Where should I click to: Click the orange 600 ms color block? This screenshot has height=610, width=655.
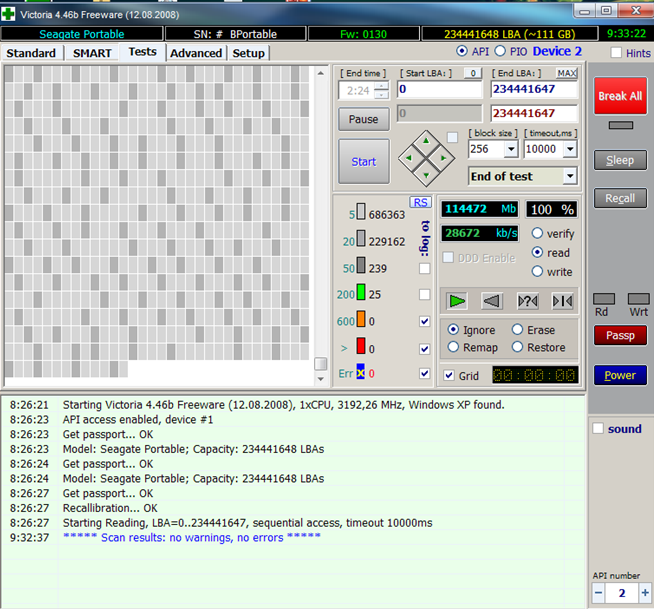pyautogui.click(x=361, y=319)
